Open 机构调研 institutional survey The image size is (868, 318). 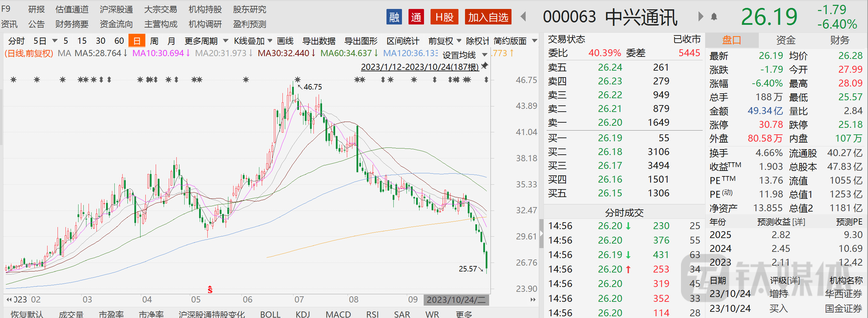[205, 24]
